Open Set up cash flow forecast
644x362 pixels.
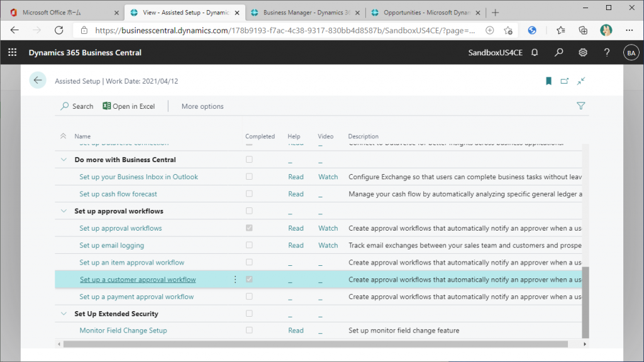click(118, 194)
